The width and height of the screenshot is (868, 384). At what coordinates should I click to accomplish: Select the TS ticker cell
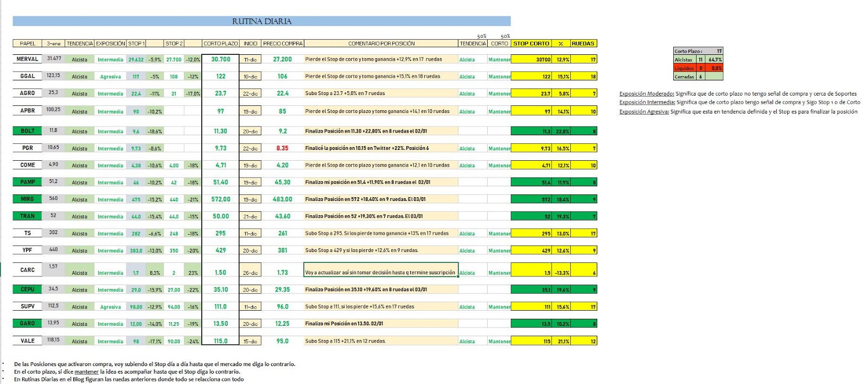pos(28,233)
